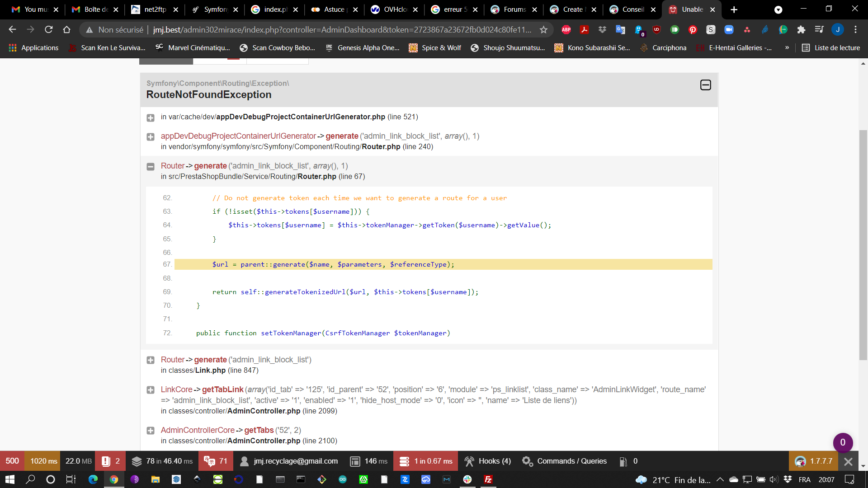Image resolution: width=868 pixels, height=488 pixels.
Task: Expand the AdminControllerCore getTabs trace
Action: click(x=151, y=431)
